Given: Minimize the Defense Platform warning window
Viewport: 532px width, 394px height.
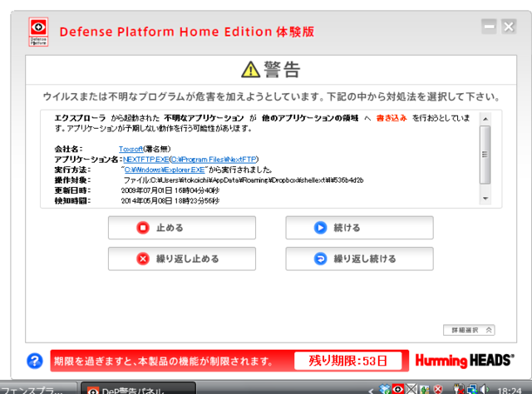Looking at the screenshot, I should (489, 27).
